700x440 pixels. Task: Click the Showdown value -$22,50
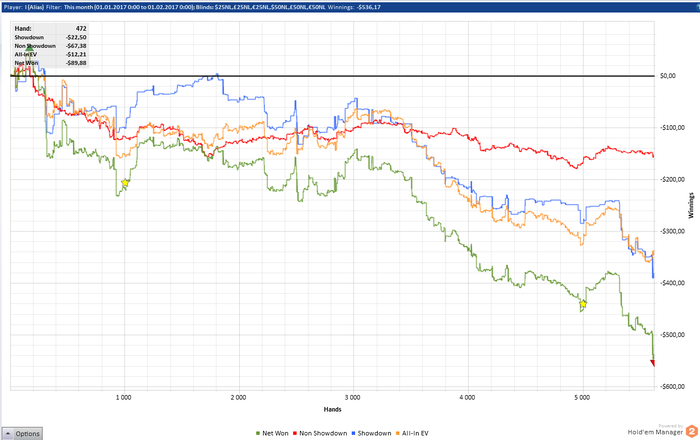click(x=76, y=37)
